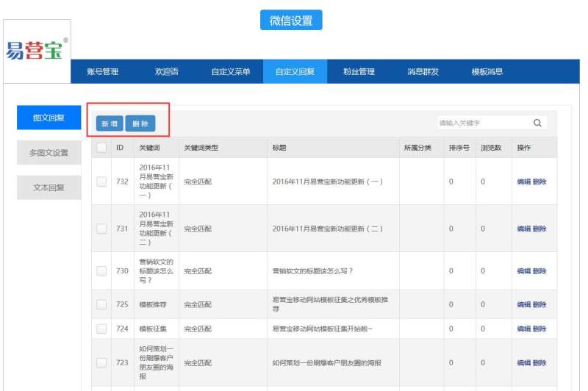Select 文本回复 in the left sidebar

click(x=49, y=187)
